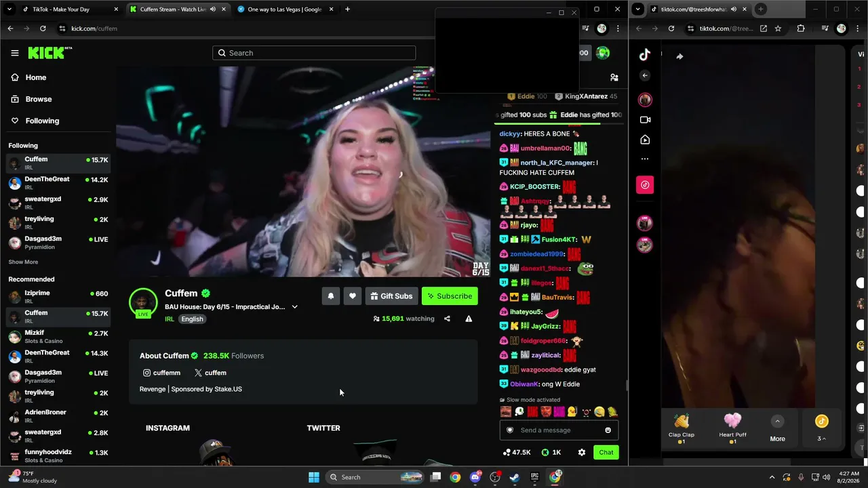Open the chat users icon above chat
Screen dimensions: 868x488
coord(614,77)
